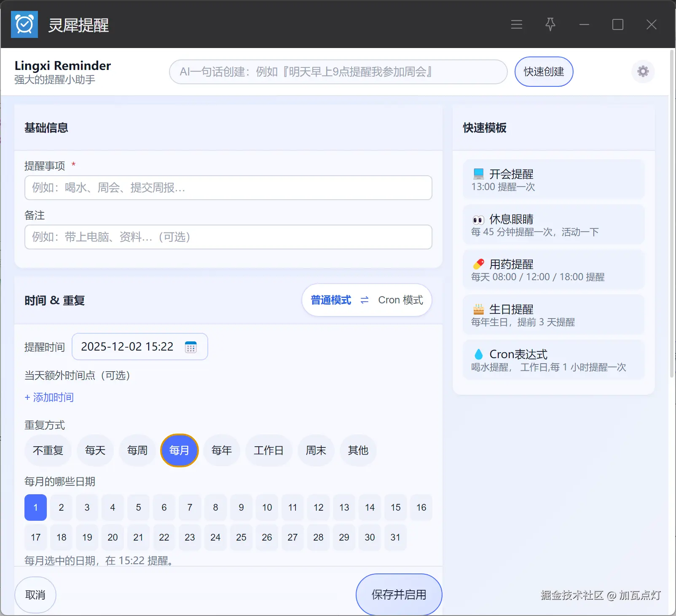Open the hamburger menu in the title bar
Viewport: 676px width, 616px height.
(516, 24)
